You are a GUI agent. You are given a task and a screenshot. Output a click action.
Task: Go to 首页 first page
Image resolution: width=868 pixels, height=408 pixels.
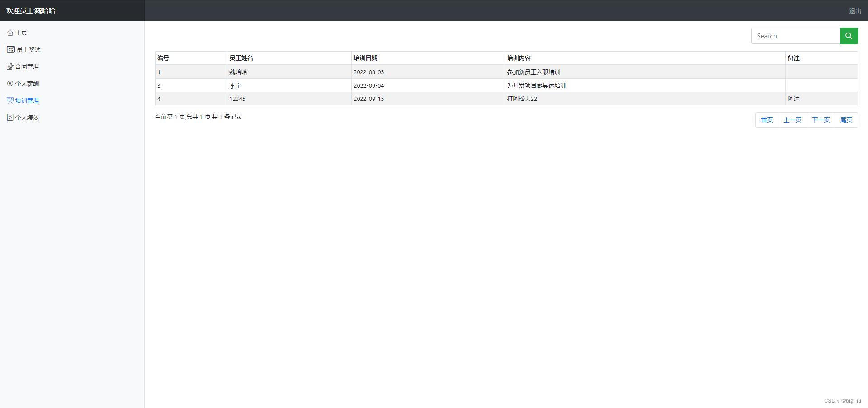(767, 120)
